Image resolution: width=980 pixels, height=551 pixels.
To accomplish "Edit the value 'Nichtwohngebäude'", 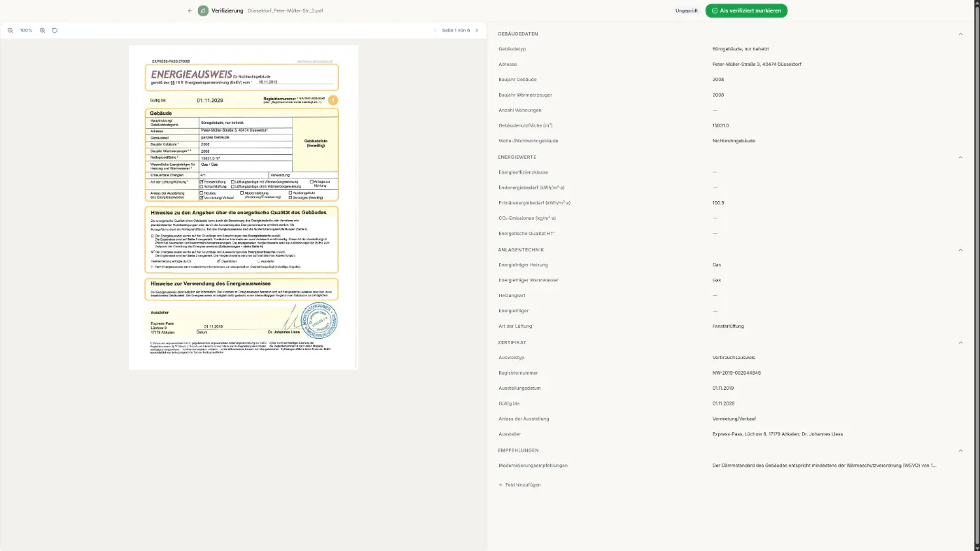I will coord(734,141).
